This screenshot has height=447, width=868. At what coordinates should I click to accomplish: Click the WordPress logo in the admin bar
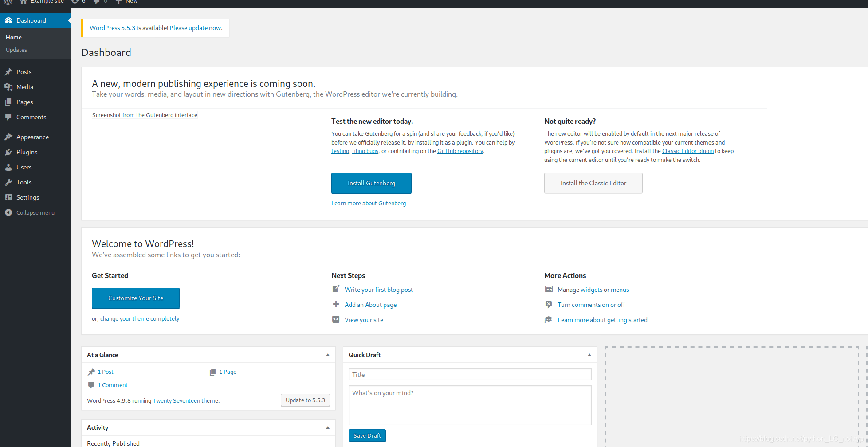click(x=8, y=2)
